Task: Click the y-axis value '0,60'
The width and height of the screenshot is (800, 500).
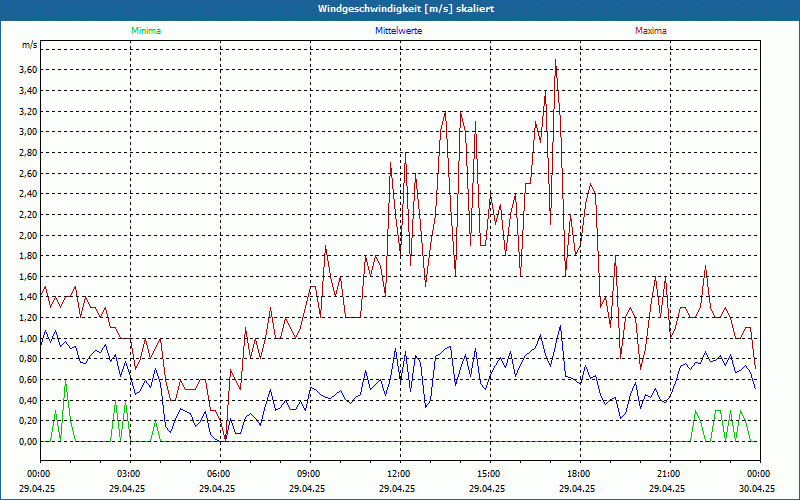Action: [28, 380]
